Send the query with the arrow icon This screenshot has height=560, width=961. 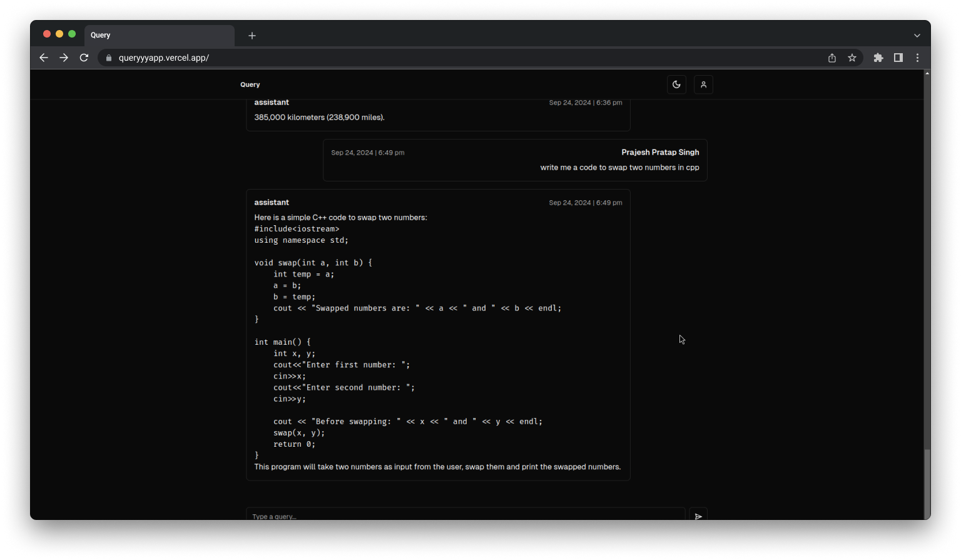[698, 515]
